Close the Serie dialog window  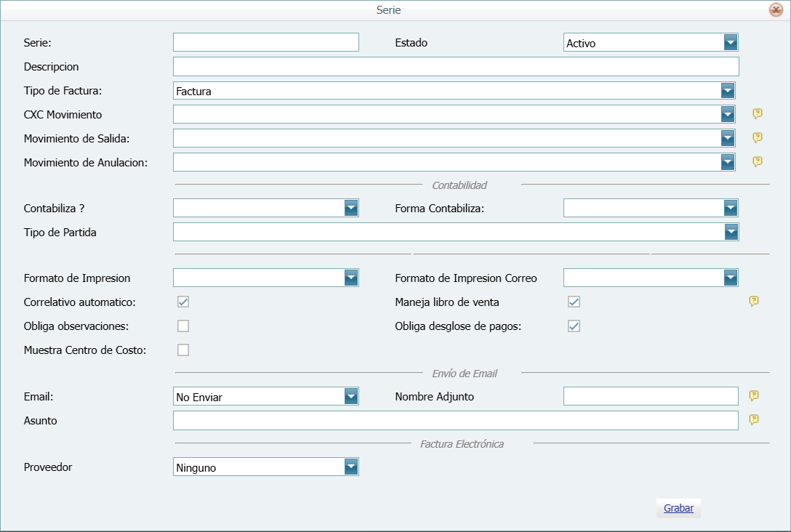(x=776, y=10)
